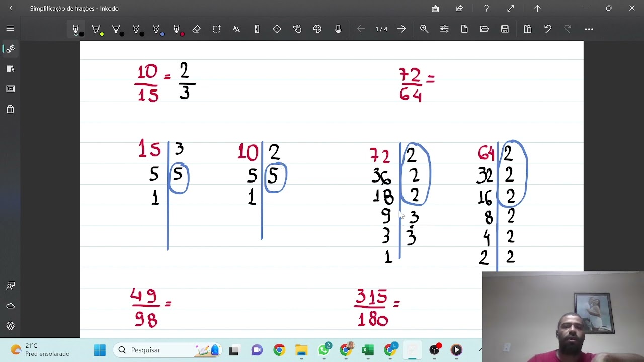Go to the next page

point(401,29)
